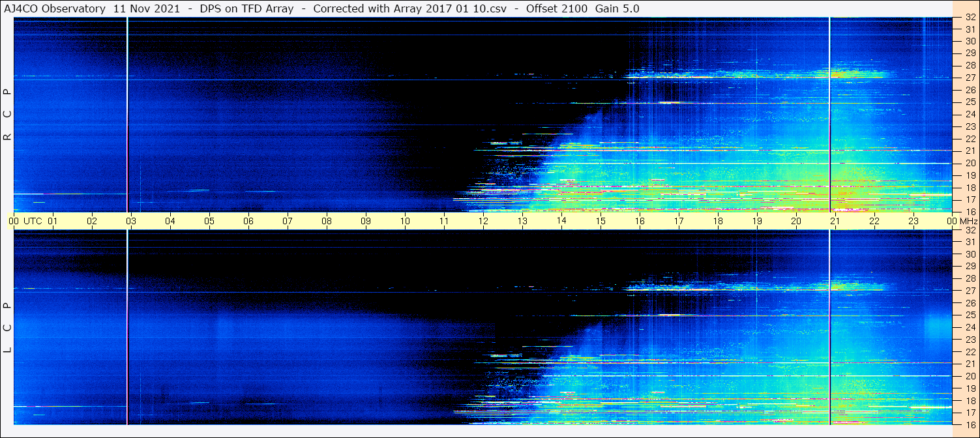Click the UTC label on the time axis
980x438 pixels.
[33, 221]
